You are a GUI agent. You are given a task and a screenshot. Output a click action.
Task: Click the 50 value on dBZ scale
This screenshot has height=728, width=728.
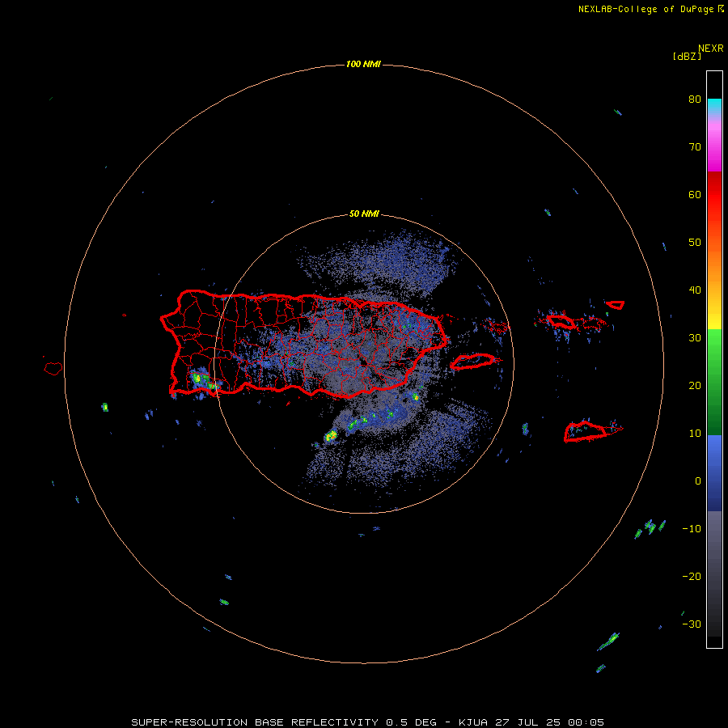(695, 243)
